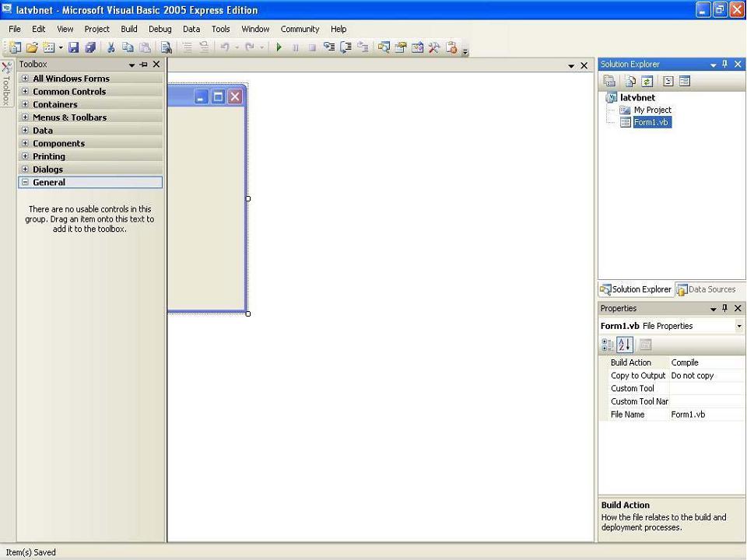Viewport: 747px width, 560px height.
Task: Expand the Common Controls group
Action: 25,91
